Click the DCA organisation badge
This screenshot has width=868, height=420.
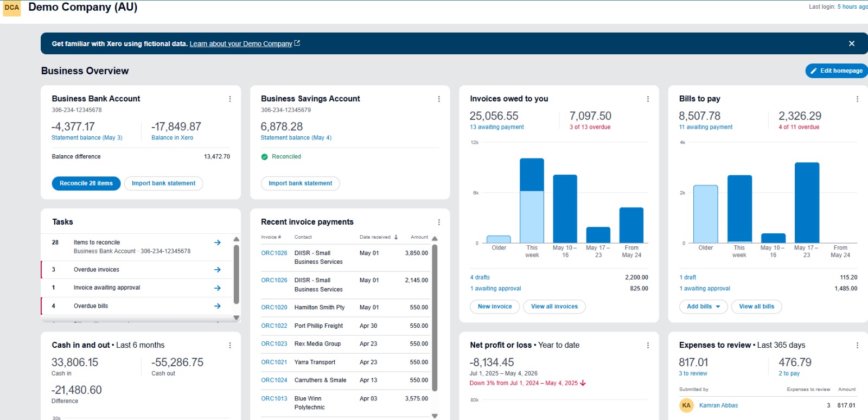pos(12,8)
